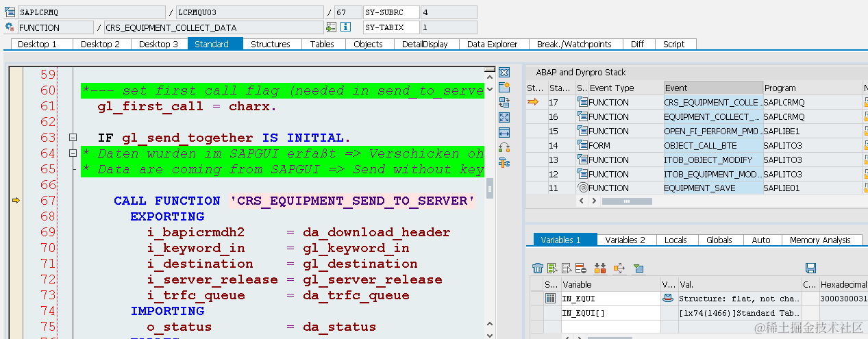The width and height of the screenshot is (868, 339).
Task: Click the headset services icon in side toolbar
Action: (x=504, y=147)
